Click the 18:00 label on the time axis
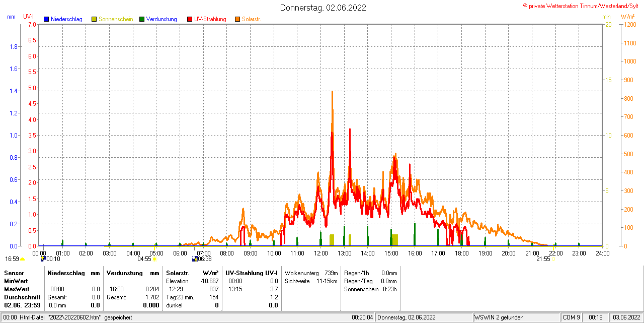The image size is (644, 323). [x=461, y=253]
